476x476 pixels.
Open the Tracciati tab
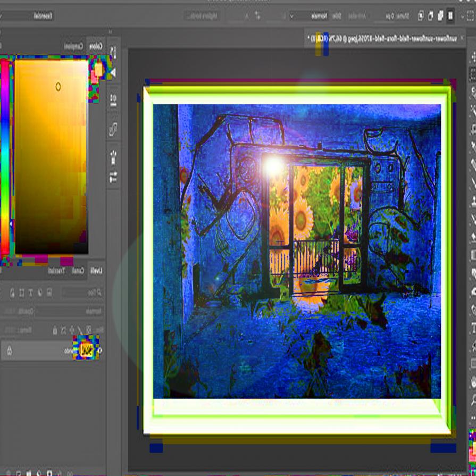56,271
